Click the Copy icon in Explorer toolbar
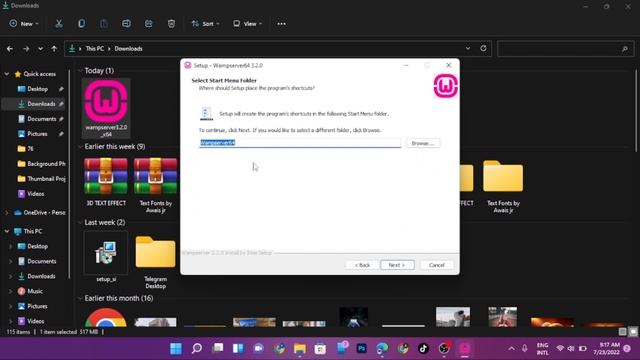This screenshot has width=640, height=360. click(81, 24)
